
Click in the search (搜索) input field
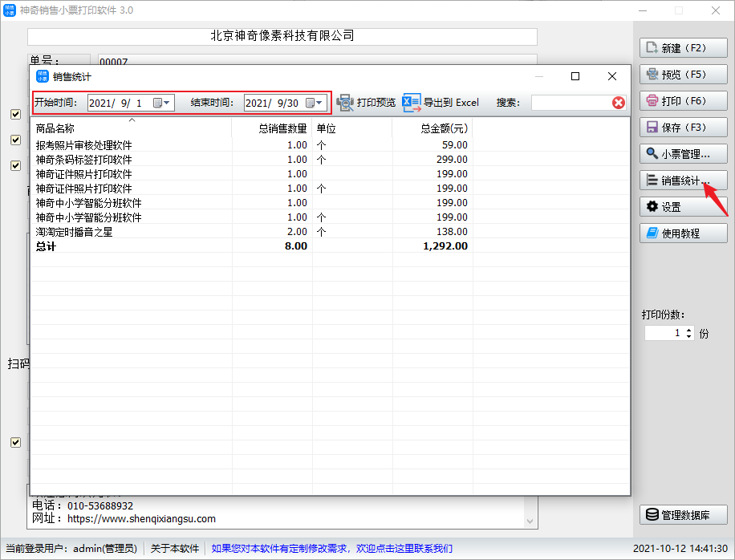click(571, 103)
